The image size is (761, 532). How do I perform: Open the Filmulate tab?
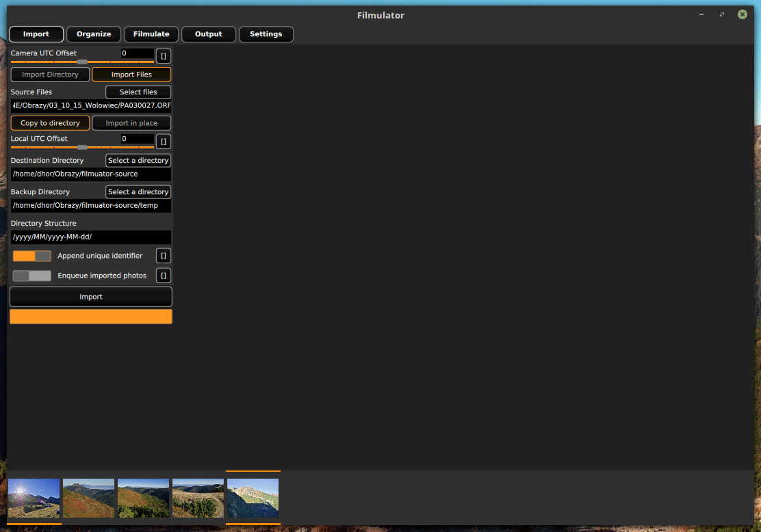(x=151, y=34)
